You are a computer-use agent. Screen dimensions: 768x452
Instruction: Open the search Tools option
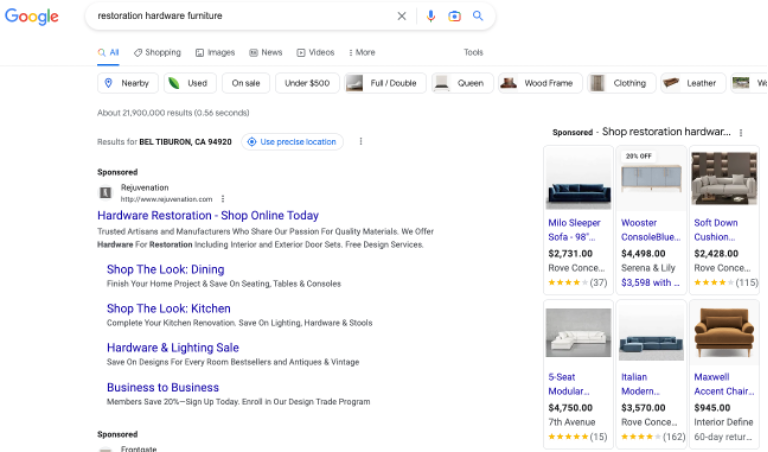[473, 52]
